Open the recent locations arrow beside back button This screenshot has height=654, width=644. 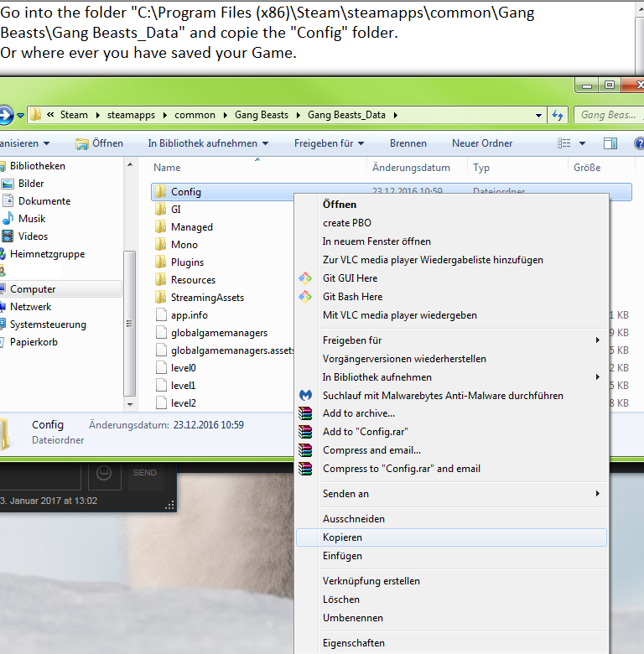(20, 115)
